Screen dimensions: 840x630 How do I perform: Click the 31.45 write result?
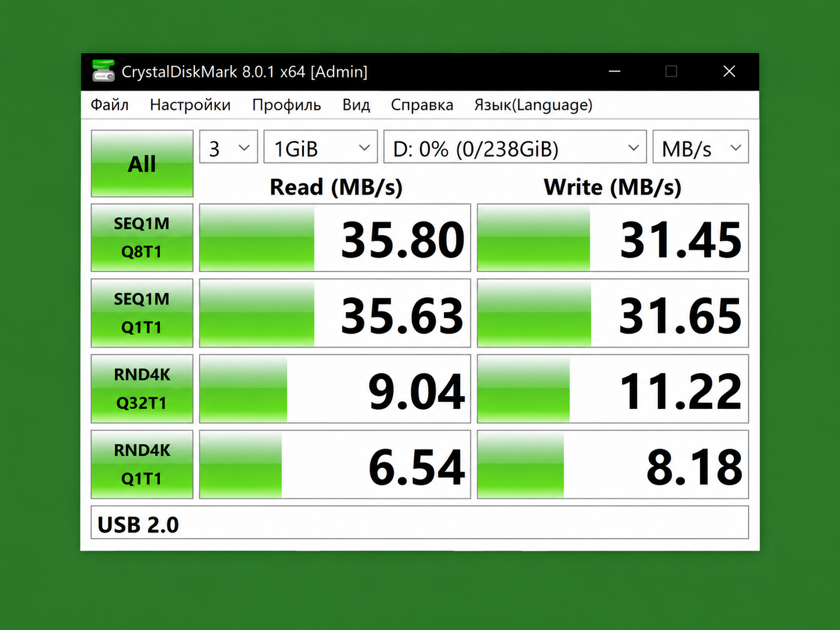coord(613,237)
